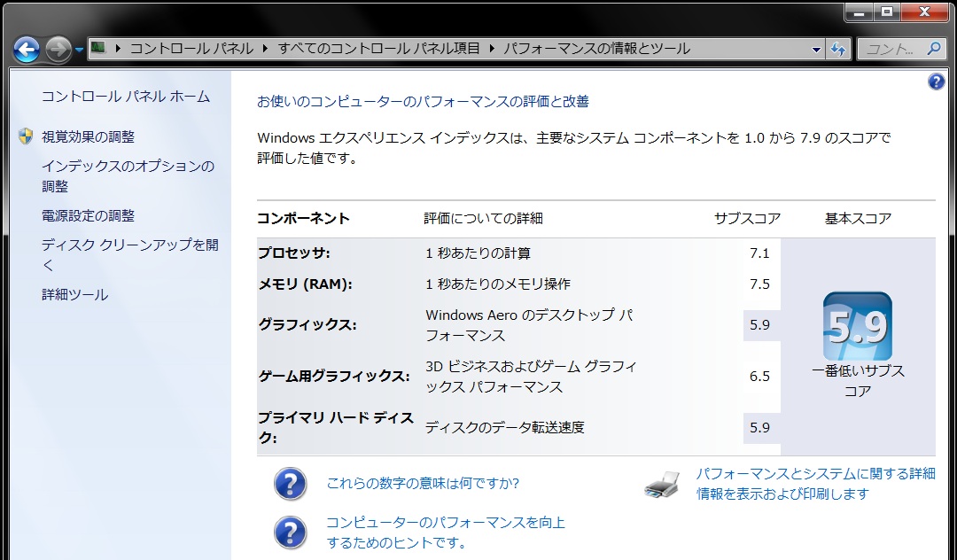This screenshot has width=957, height=560.
Task: Click ディスクのデータ転送速度 description
Action: point(505,428)
